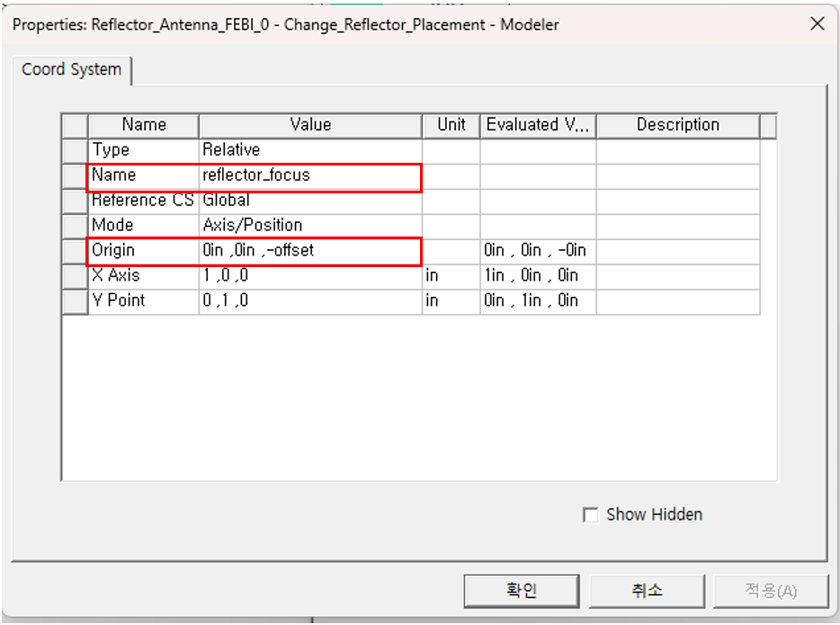Edit the Name value reflector_focus
This screenshot has height=625, width=840.
coord(308,175)
